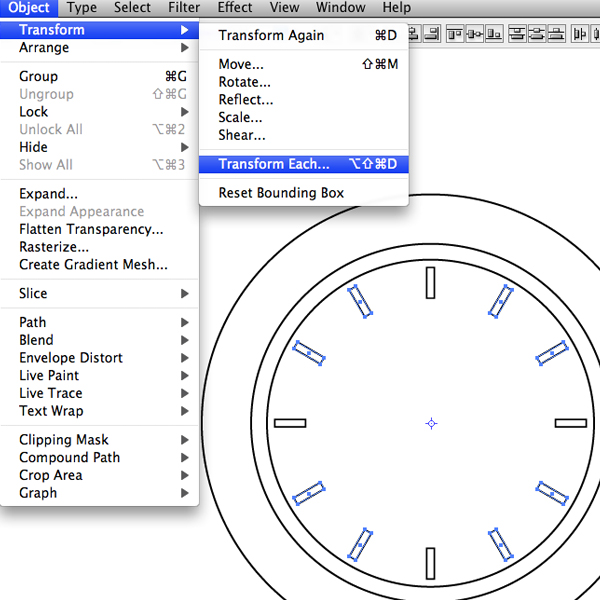The image size is (600, 600).
Task: Choose Flatten Transparency...
Action: coord(99,229)
